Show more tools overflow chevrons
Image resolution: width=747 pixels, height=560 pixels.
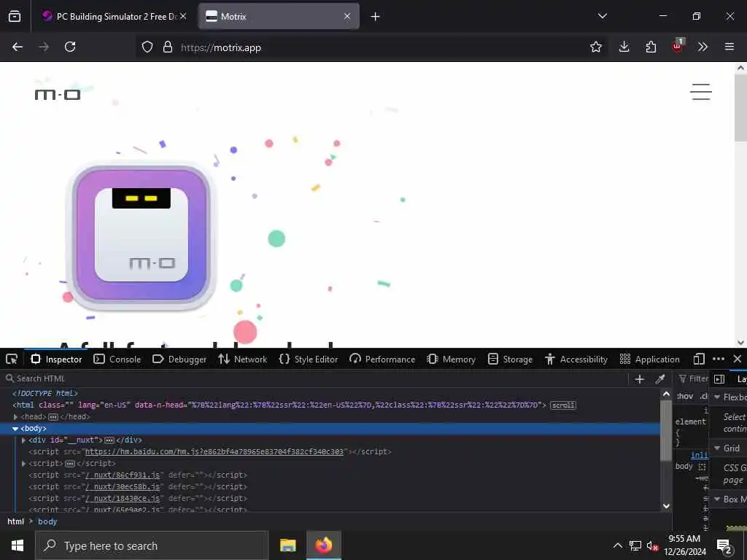pyautogui.click(x=703, y=47)
